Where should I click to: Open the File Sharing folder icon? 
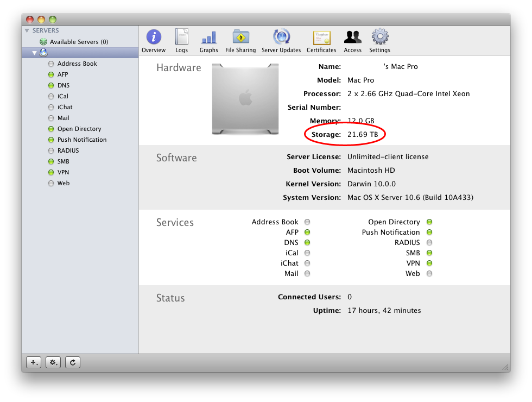[x=241, y=37]
